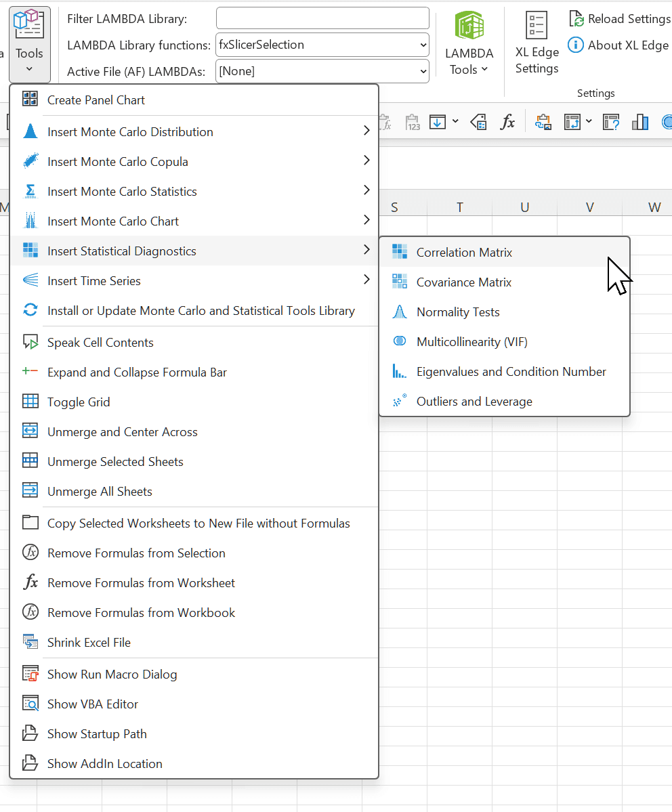Click the Show VBA Editor icon
Image resolution: width=672 pixels, height=812 pixels.
tap(30, 703)
